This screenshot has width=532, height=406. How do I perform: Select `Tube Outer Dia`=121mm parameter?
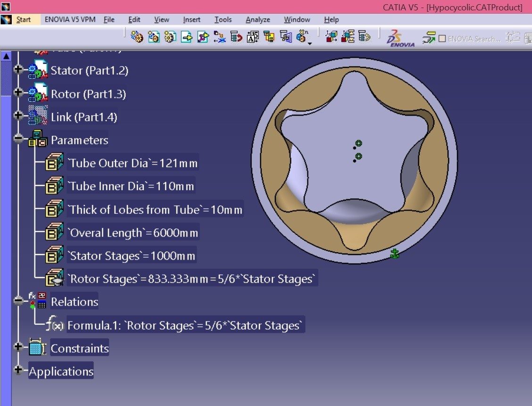tap(133, 163)
